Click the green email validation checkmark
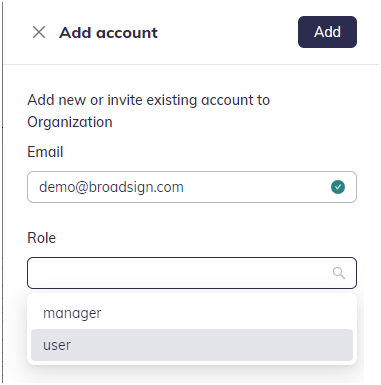The width and height of the screenshot is (381, 385). (338, 187)
